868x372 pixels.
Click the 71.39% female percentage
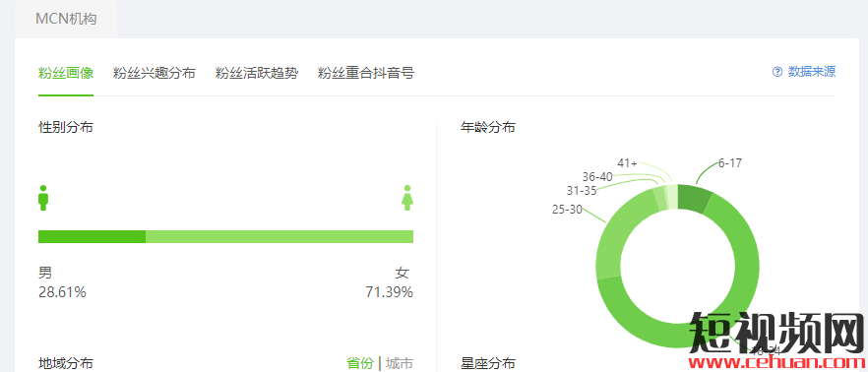coord(389,292)
